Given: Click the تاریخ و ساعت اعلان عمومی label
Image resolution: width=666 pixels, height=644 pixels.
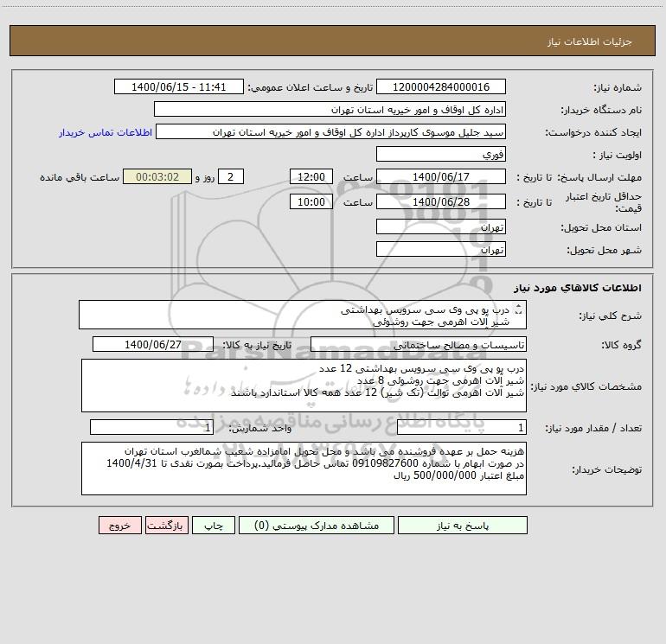Looking at the screenshot, I should click(311, 87).
